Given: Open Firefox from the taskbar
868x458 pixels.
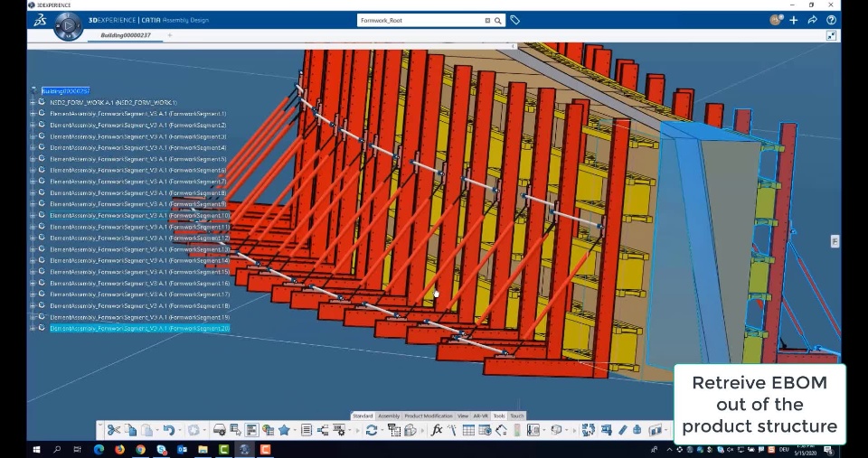Looking at the screenshot, I should 119,450.
